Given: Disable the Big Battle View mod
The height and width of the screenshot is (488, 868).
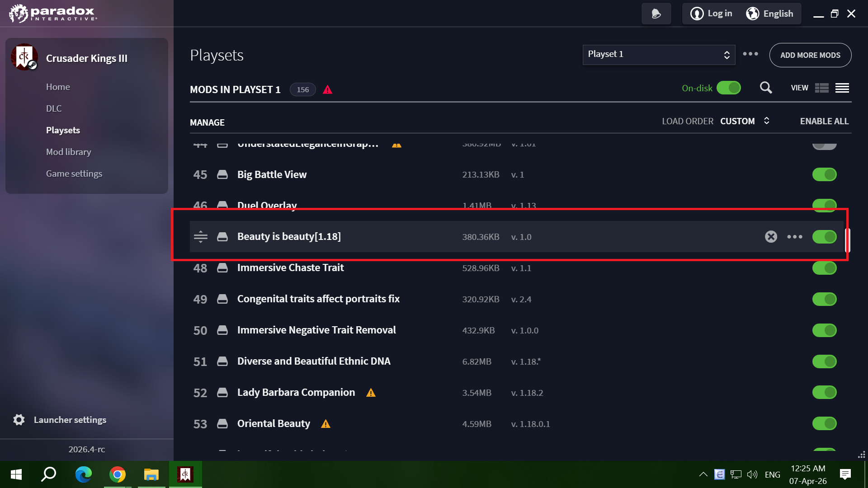Looking at the screenshot, I should click(825, 174).
